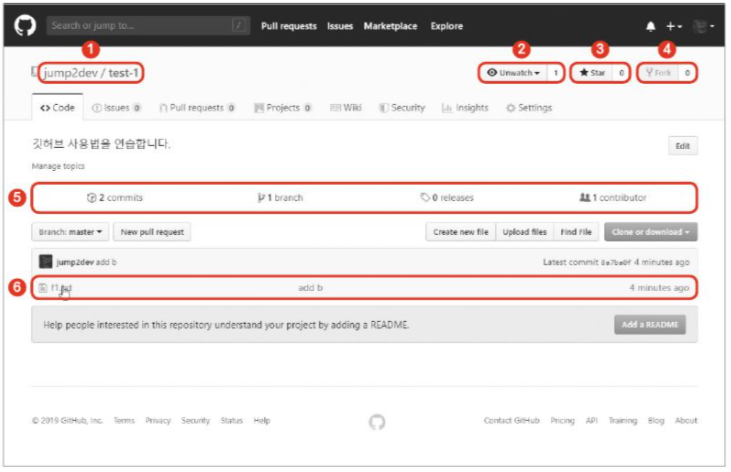This screenshot has height=472, width=731.
Task: Click Manage topics link
Action: coord(58,166)
